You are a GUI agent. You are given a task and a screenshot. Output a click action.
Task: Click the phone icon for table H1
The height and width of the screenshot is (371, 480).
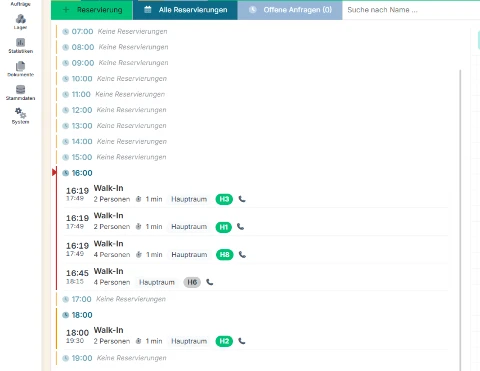(x=240, y=227)
